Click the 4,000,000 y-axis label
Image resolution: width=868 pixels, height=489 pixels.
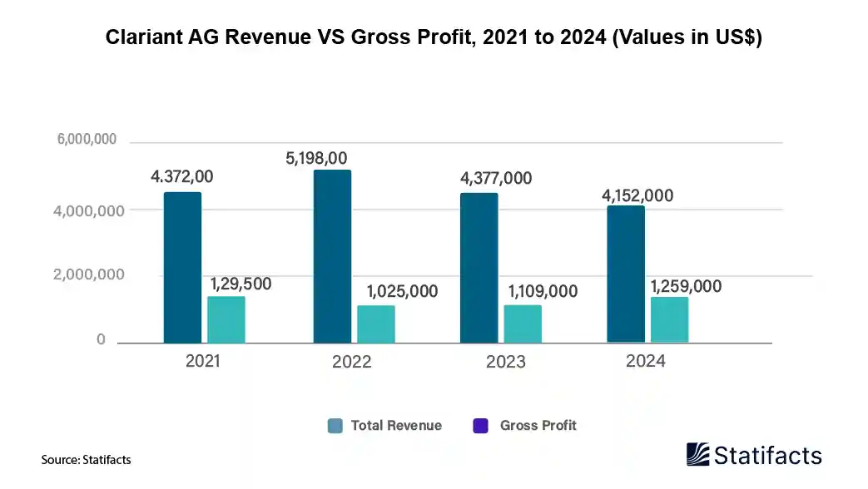88,210
